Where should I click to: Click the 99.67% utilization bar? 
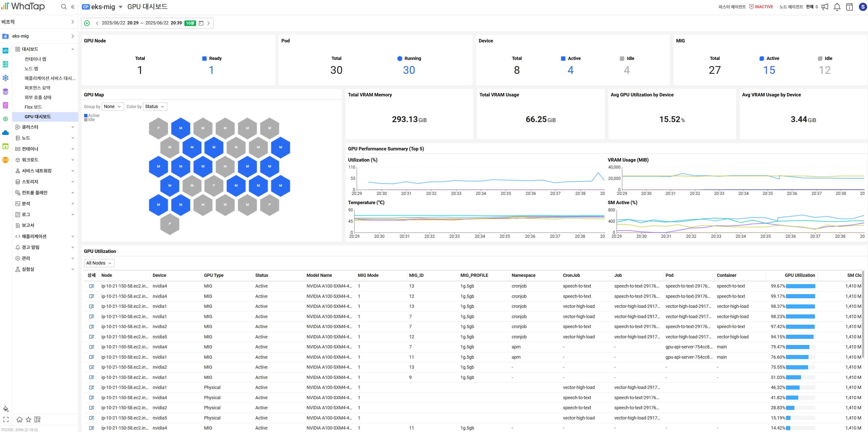(x=800, y=286)
